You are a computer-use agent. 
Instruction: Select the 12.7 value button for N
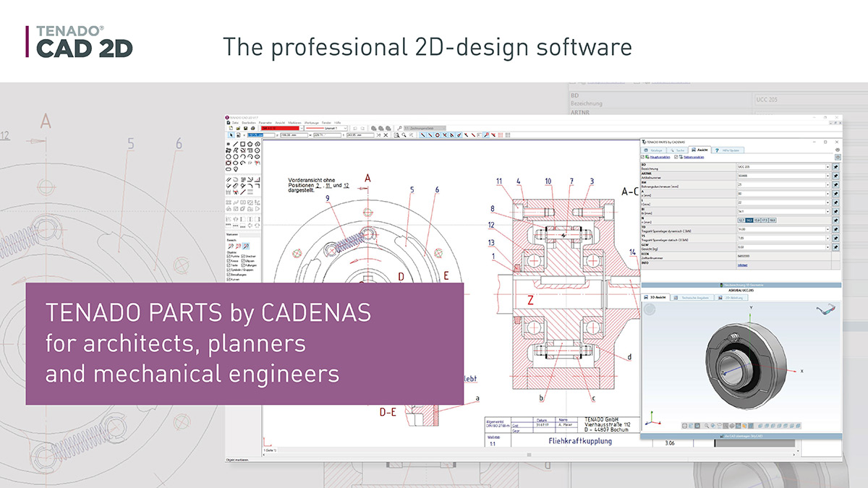tap(741, 221)
